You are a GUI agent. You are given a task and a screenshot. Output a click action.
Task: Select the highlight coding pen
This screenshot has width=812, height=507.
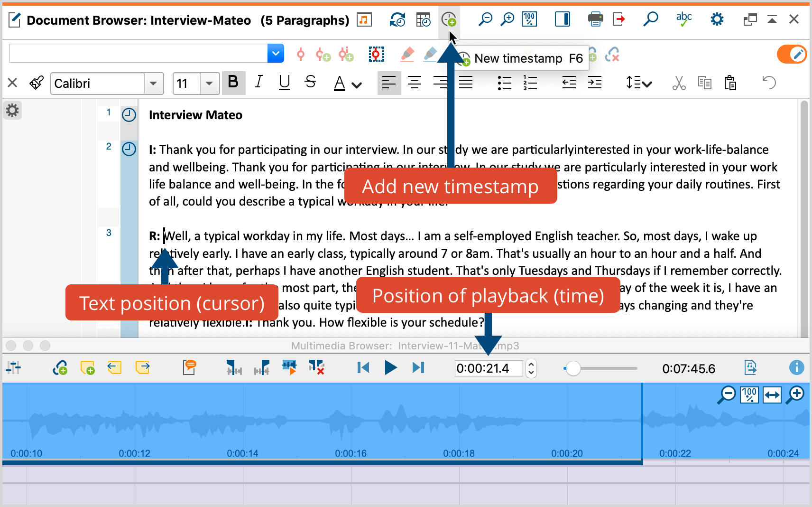(x=407, y=54)
